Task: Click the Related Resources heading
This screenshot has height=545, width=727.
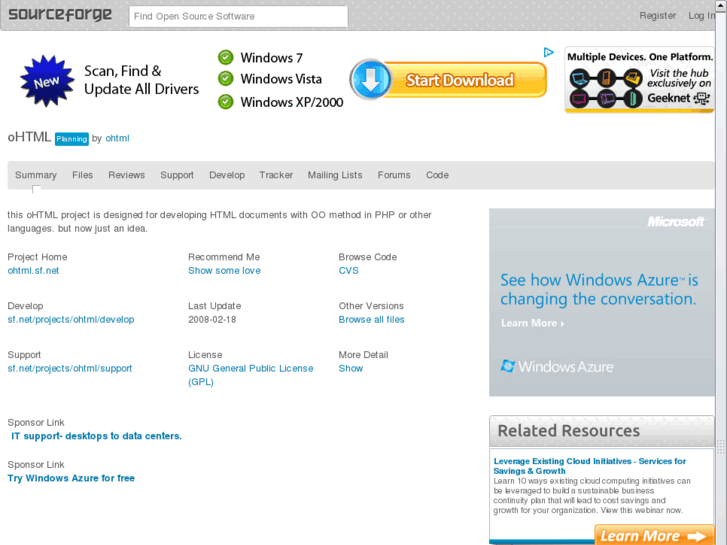Action: (x=569, y=431)
